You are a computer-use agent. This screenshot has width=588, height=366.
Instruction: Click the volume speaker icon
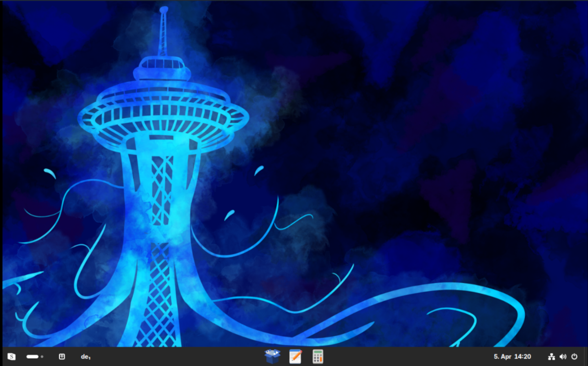pos(563,357)
